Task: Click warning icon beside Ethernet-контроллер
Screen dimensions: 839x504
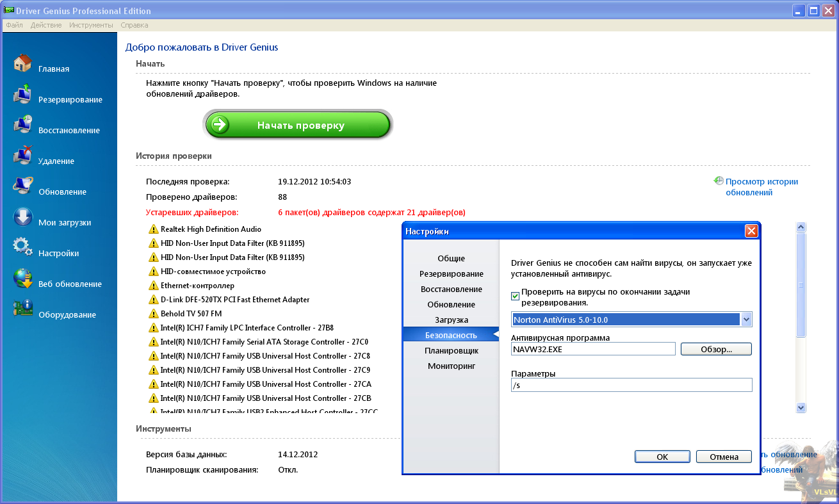Action: 153,286
